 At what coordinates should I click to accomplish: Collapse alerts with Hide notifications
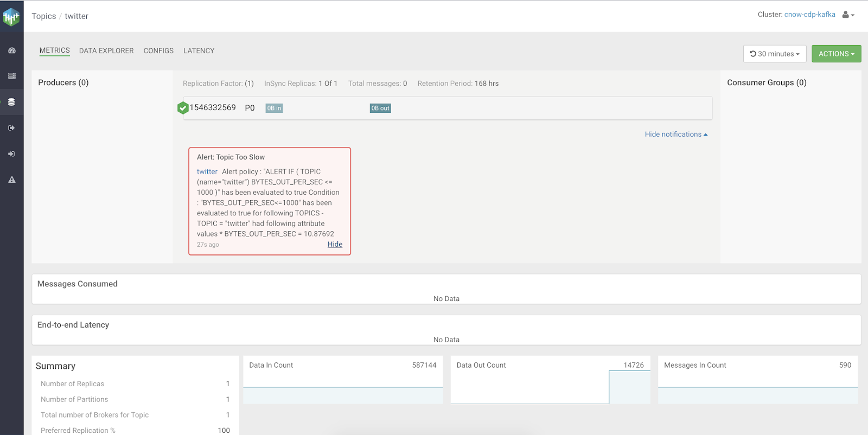(676, 134)
